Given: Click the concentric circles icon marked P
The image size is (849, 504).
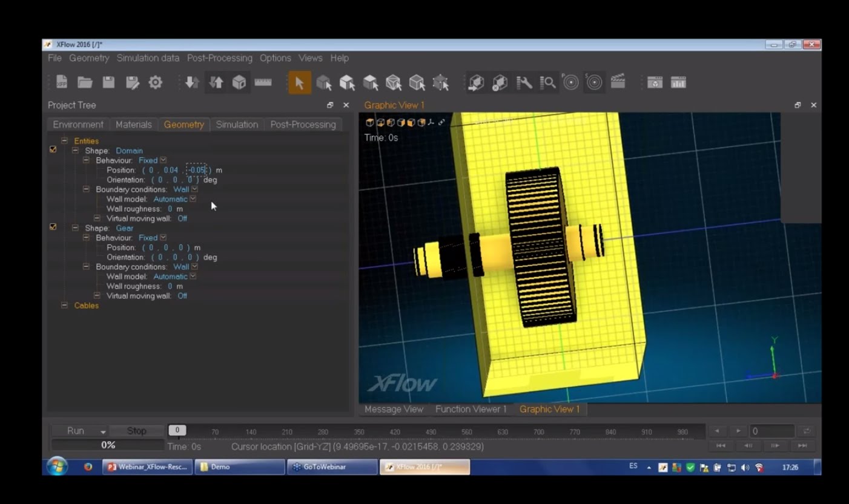Looking at the screenshot, I should 570,82.
